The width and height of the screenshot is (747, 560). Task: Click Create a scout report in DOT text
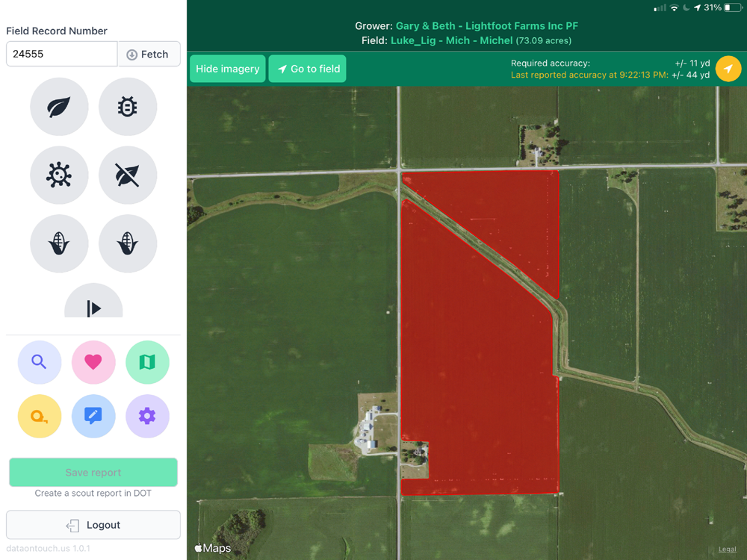(93, 494)
